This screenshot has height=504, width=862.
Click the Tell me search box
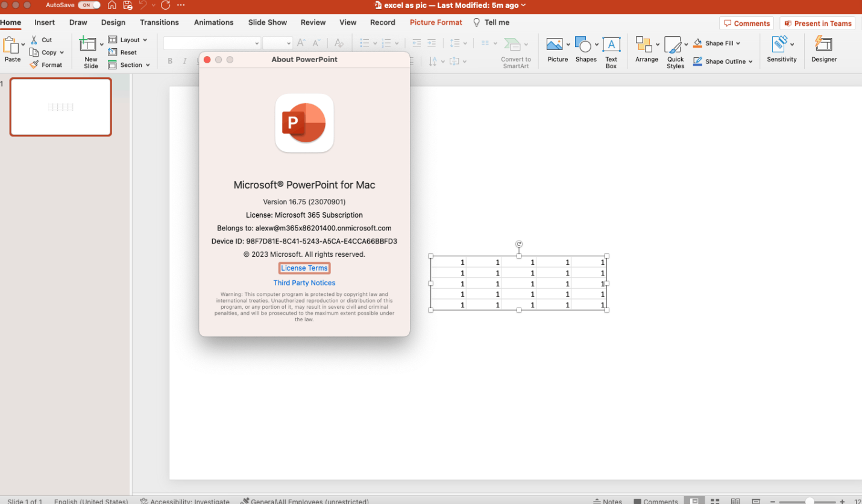[491, 22]
